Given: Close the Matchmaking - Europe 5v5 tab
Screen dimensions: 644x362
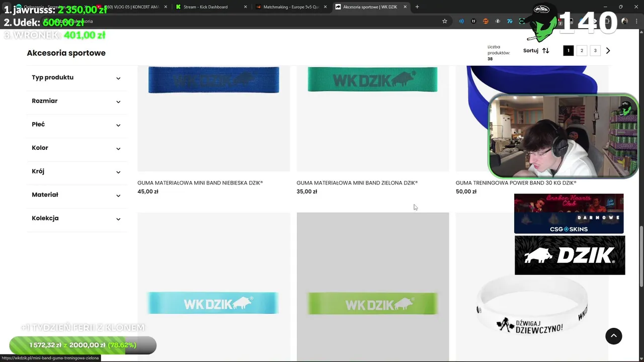Looking at the screenshot, I should click(326, 7).
